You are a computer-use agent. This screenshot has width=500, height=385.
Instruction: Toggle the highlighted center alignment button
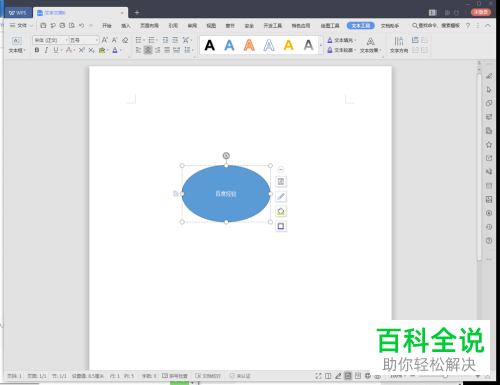coord(148,50)
